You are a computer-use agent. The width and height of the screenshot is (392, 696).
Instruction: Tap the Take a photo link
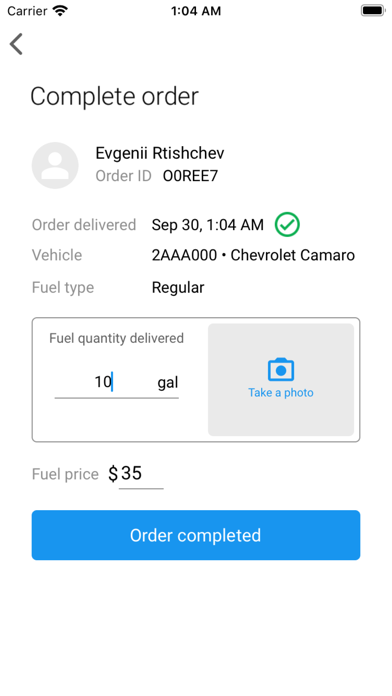(281, 393)
